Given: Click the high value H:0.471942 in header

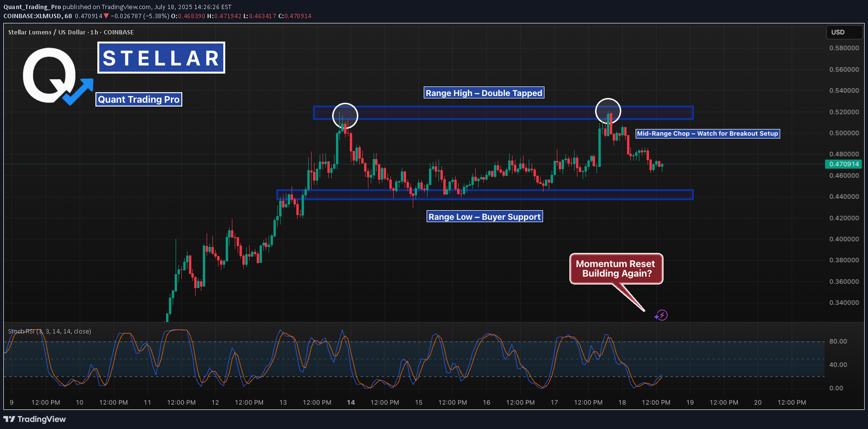Looking at the screenshot, I should (224, 16).
